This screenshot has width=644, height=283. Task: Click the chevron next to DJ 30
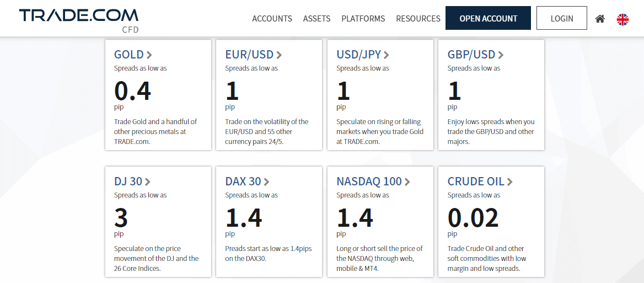coord(148,181)
